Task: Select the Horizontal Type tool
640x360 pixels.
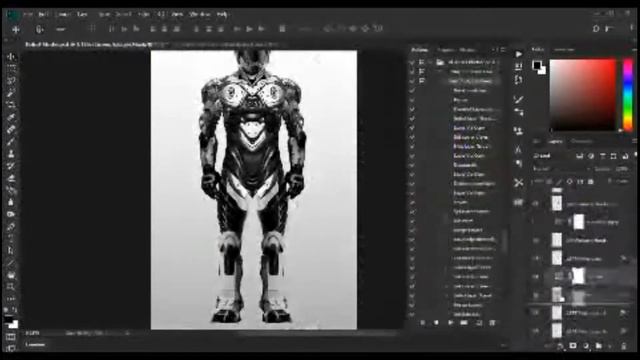Action: pos(11,239)
